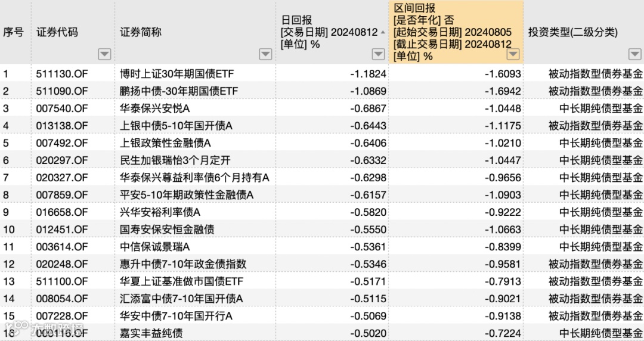
Task: Select code cell 007540.OF
Action: [x=62, y=108]
